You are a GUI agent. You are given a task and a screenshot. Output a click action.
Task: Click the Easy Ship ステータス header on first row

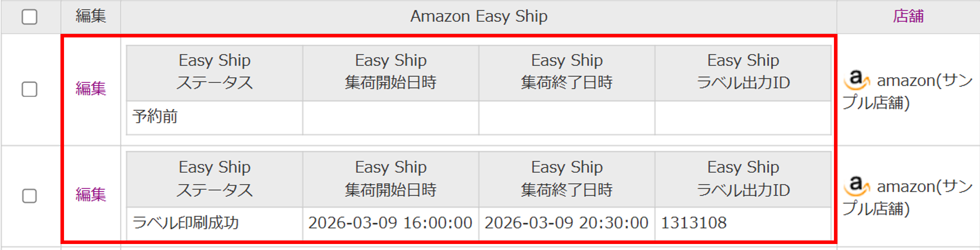coord(214,72)
